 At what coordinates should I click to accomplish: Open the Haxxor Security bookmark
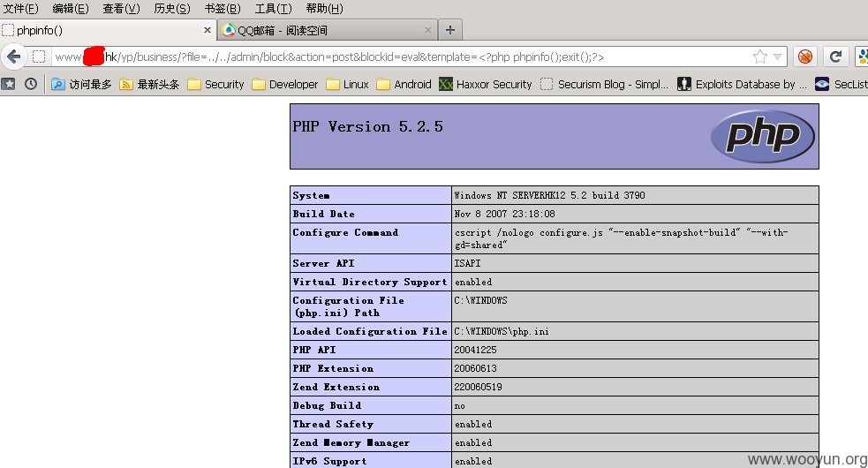point(486,84)
